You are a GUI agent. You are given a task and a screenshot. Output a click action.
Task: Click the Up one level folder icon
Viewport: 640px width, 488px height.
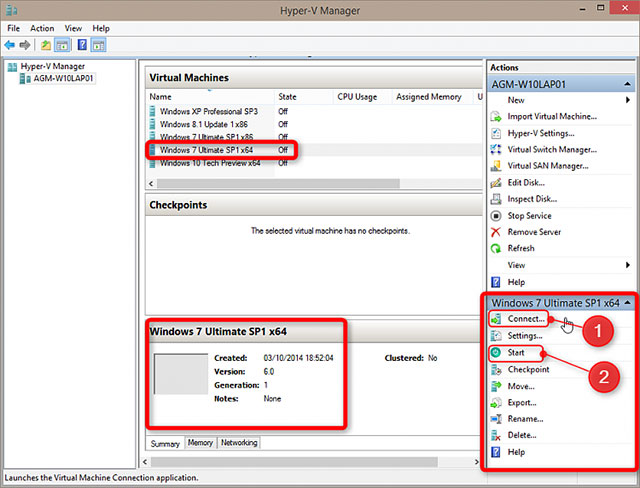[46, 45]
